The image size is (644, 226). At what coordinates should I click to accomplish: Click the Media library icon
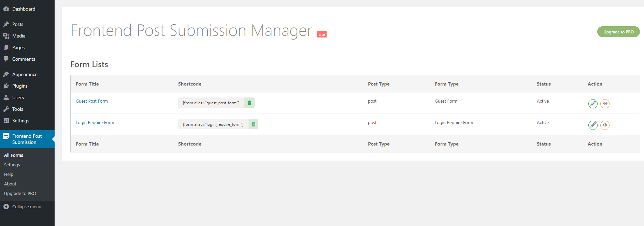point(6,36)
